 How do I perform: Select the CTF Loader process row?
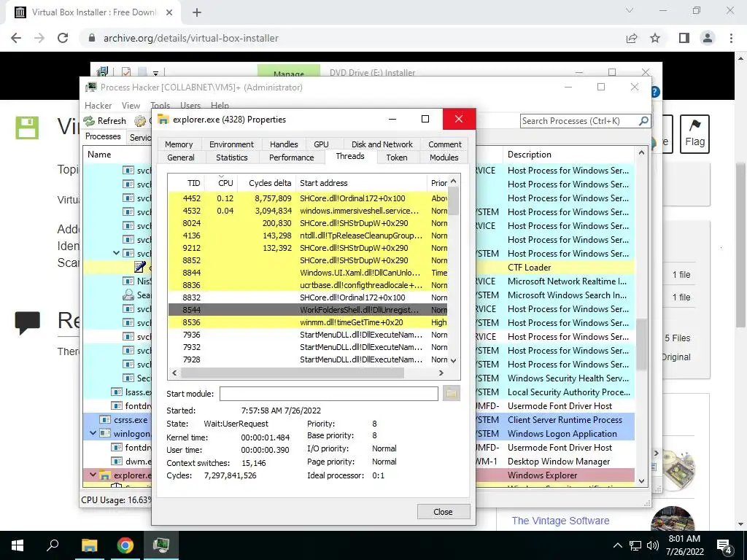point(359,267)
